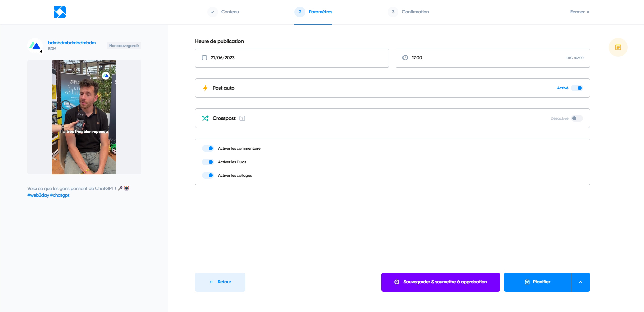Click the Non sauvegardé status badge

click(124, 46)
